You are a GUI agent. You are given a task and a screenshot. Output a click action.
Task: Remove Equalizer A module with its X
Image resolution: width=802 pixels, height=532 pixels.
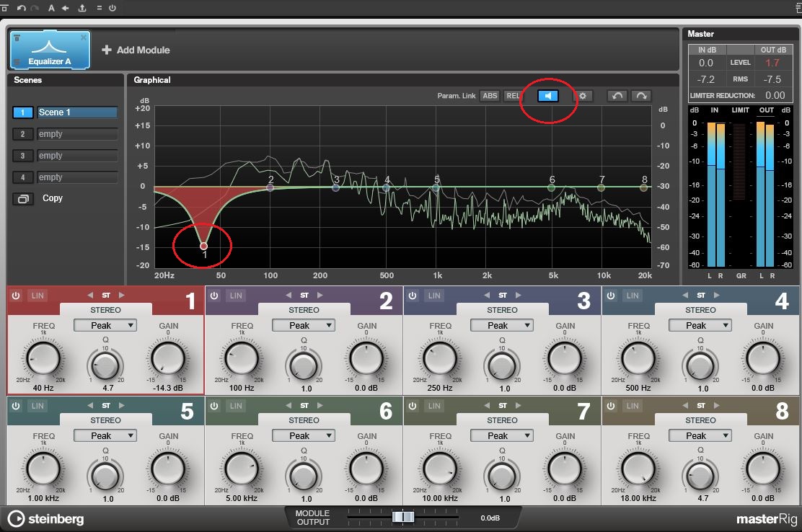tap(84, 37)
